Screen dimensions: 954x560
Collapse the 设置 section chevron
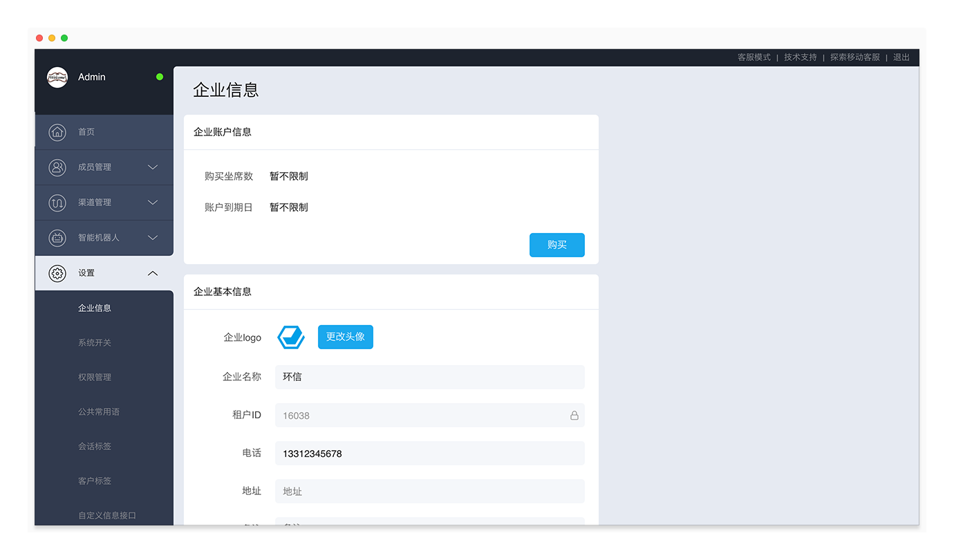pos(153,273)
